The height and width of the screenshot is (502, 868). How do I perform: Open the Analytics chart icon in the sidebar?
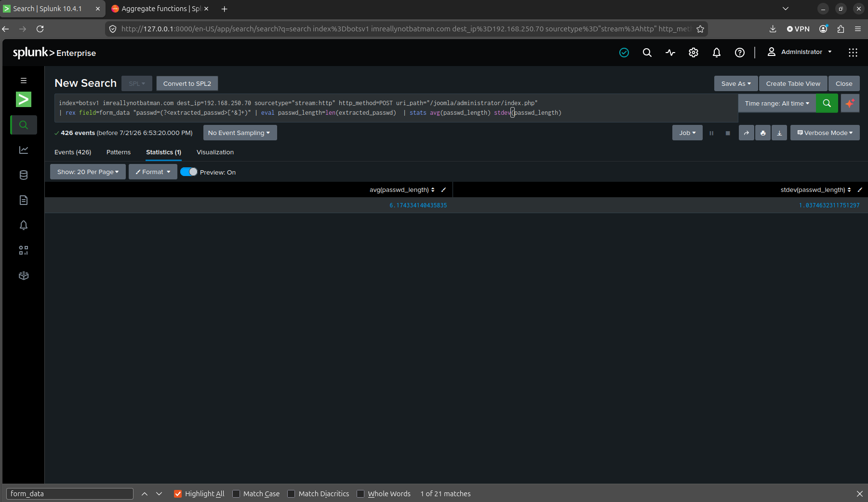point(24,150)
